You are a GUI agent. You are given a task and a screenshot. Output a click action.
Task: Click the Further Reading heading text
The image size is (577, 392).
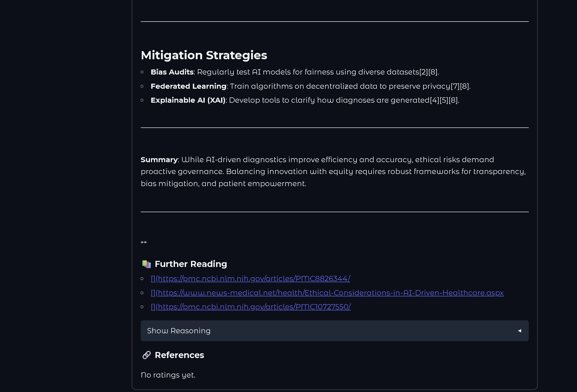[x=191, y=264]
